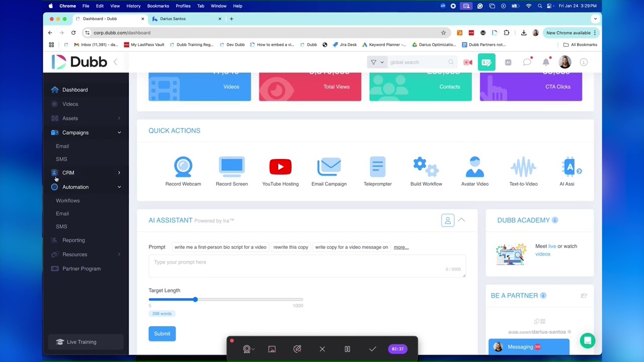This screenshot has height=362, width=644.
Task: Expand the CRM sidebar section
Action: tap(119, 172)
